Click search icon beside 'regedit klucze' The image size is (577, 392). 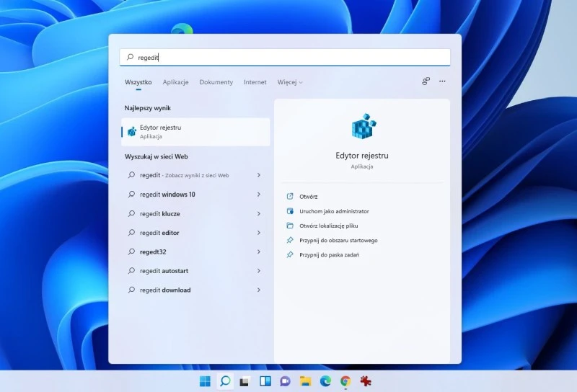pos(131,213)
